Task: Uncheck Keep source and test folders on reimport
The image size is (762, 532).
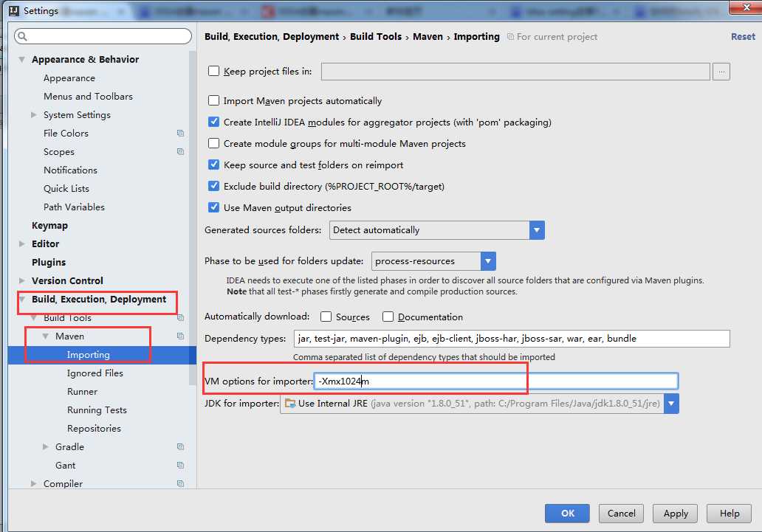Action: tap(214, 165)
